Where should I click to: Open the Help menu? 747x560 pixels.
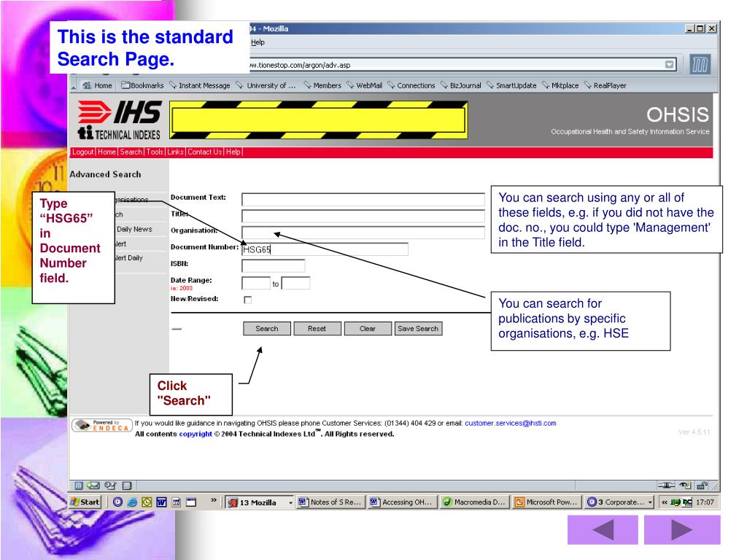pyautogui.click(x=258, y=42)
